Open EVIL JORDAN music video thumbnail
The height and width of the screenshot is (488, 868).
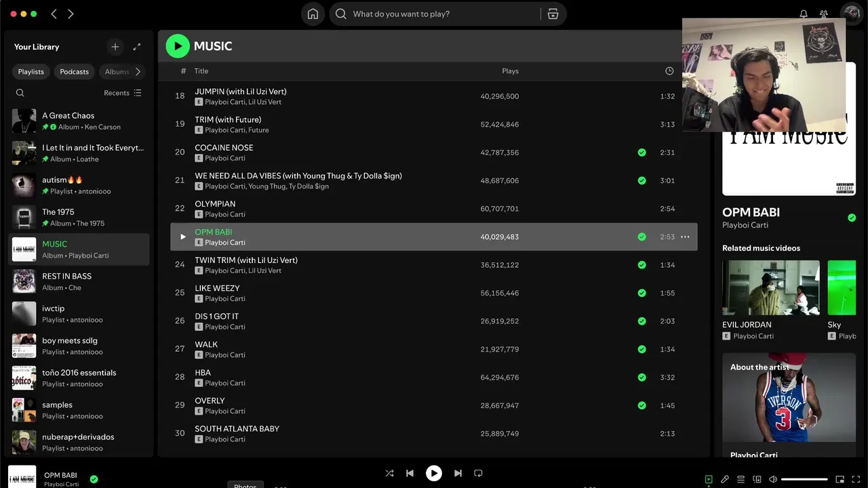[x=771, y=288]
